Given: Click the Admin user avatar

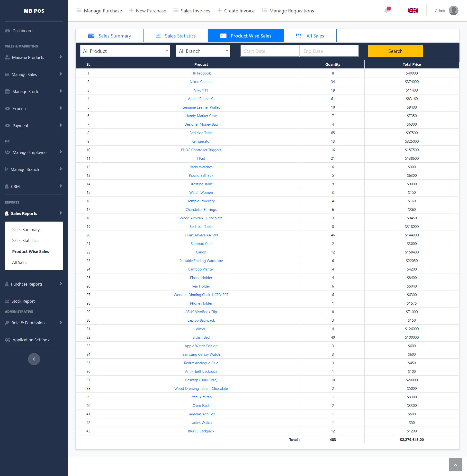Looking at the screenshot, I should pyautogui.click(x=453, y=10).
